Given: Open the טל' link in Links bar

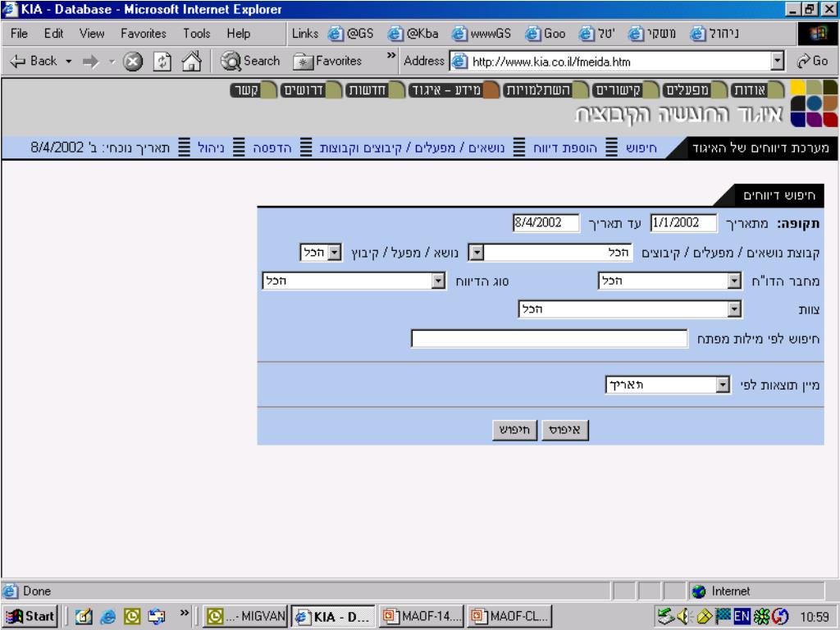Looking at the screenshot, I should (x=597, y=33).
